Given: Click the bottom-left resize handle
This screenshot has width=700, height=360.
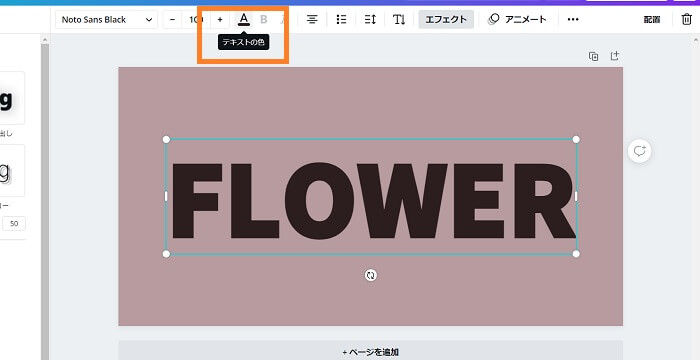Looking at the screenshot, I should point(166,254).
